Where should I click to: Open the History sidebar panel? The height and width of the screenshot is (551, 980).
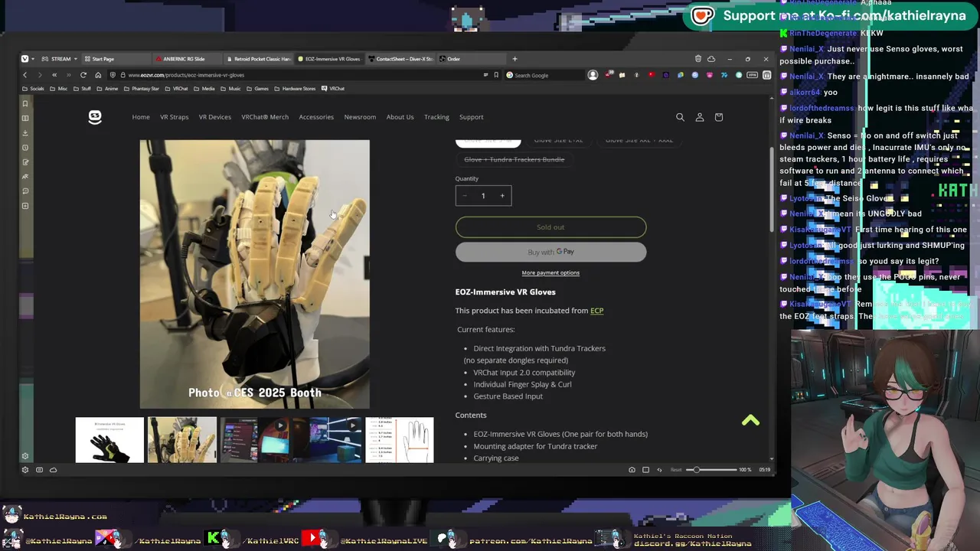click(x=25, y=148)
